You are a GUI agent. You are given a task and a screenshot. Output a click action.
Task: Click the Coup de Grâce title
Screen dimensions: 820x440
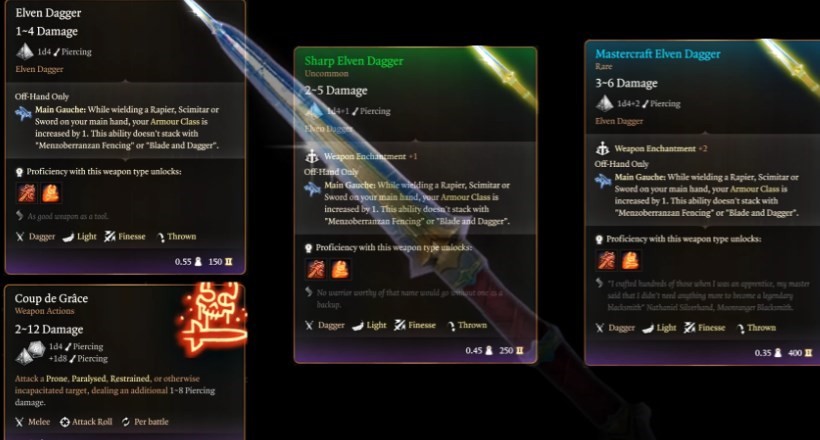tap(51, 298)
